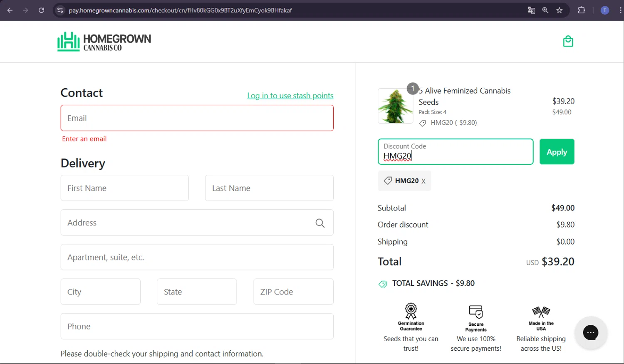Click the Seeds that you can trust! text
Screen dimensions: 624x364
[x=411, y=344]
